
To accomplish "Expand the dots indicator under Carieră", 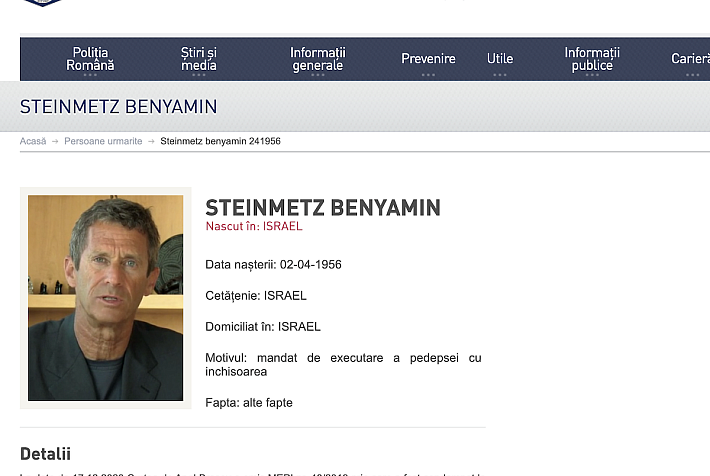I will [692, 75].
